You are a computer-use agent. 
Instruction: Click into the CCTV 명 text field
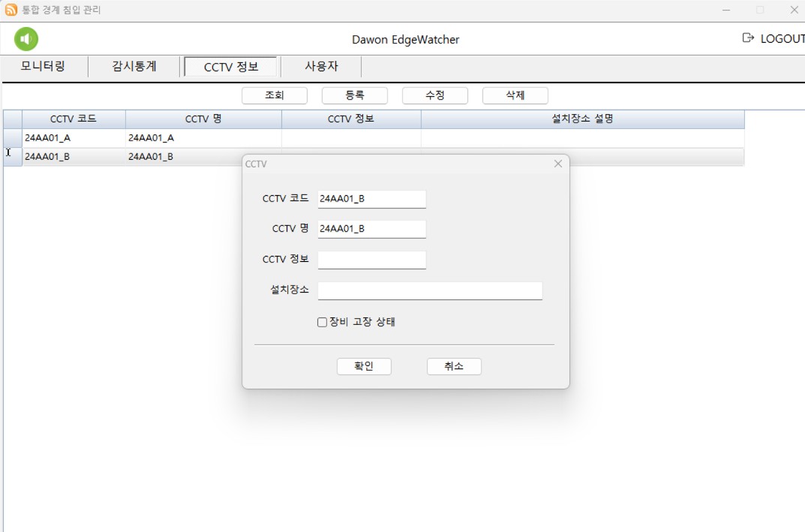pos(371,229)
